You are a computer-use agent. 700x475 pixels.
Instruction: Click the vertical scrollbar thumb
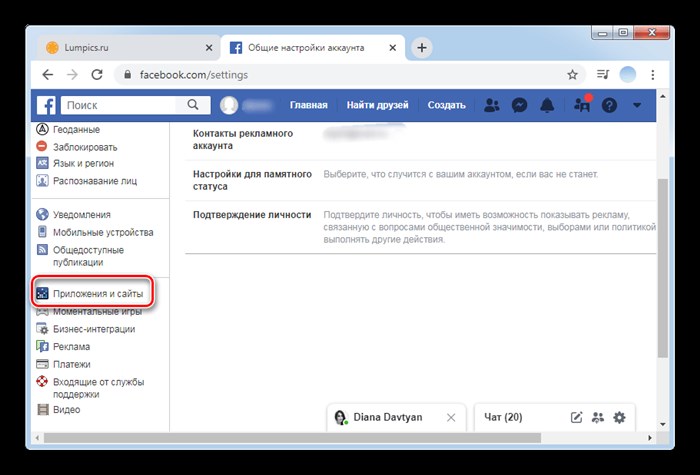(663, 268)
